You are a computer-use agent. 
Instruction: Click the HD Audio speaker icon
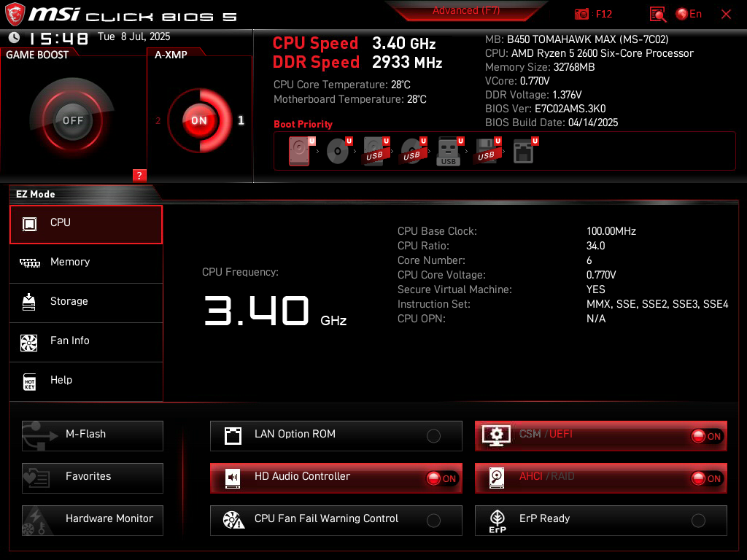(x=233, y=478)
